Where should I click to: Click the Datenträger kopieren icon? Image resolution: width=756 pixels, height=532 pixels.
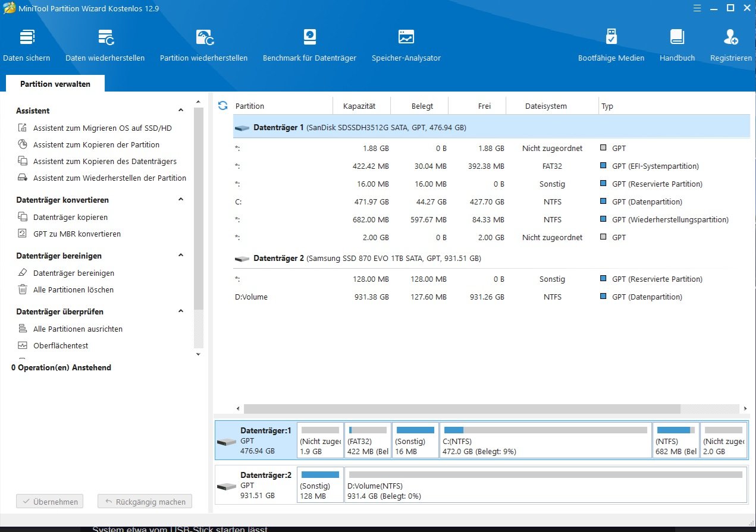23,217
